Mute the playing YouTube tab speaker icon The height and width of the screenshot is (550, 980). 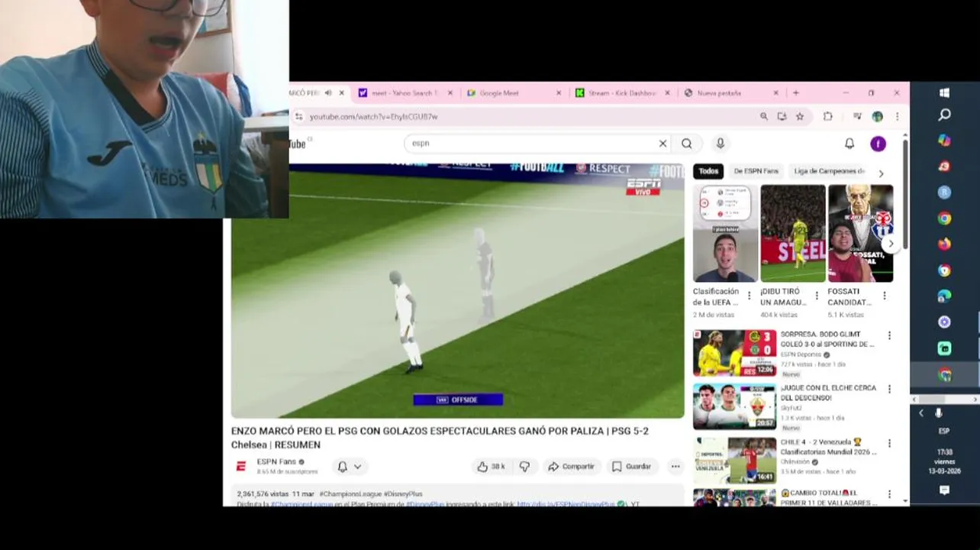tap(328, 93)
